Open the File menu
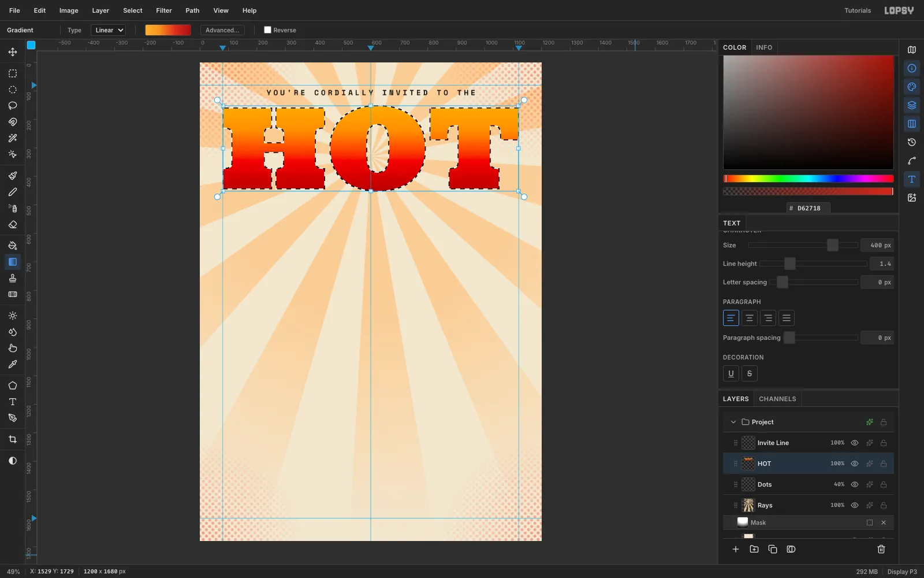 coord(14,10)
